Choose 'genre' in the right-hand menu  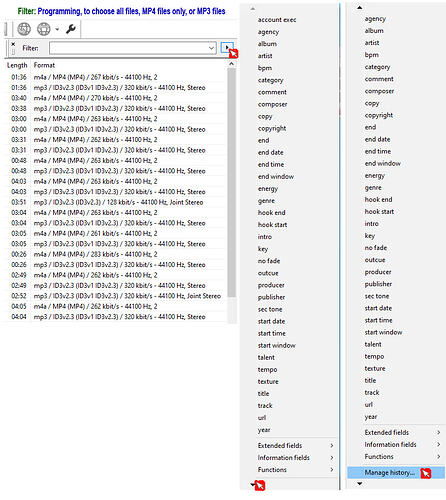pos(373,188)
